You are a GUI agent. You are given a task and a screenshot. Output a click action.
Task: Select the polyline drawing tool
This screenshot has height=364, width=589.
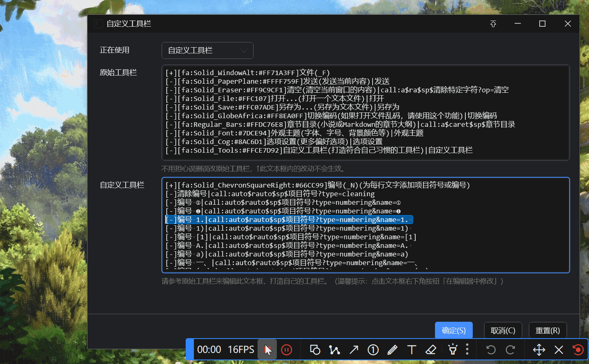(x=334, y=350)
